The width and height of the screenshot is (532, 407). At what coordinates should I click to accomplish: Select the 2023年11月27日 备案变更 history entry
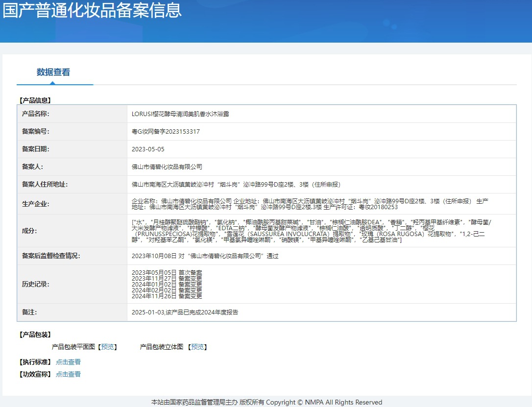tap(167, 279)
